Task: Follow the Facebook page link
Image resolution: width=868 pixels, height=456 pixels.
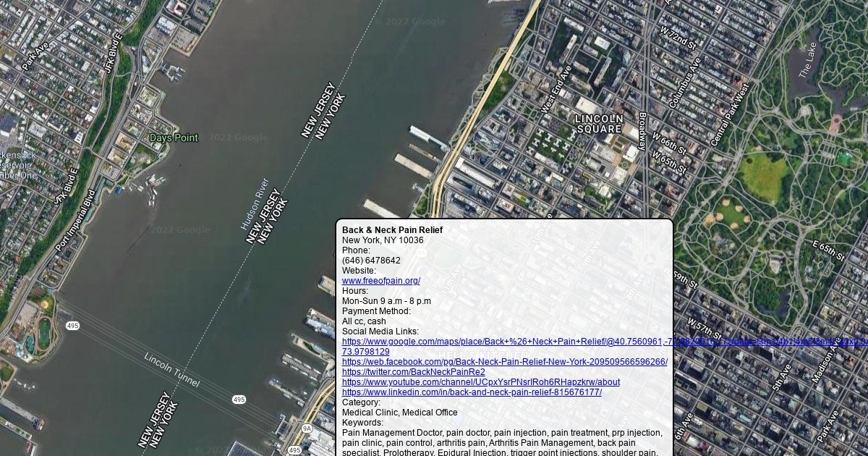Action: click(x=504, y=362)
